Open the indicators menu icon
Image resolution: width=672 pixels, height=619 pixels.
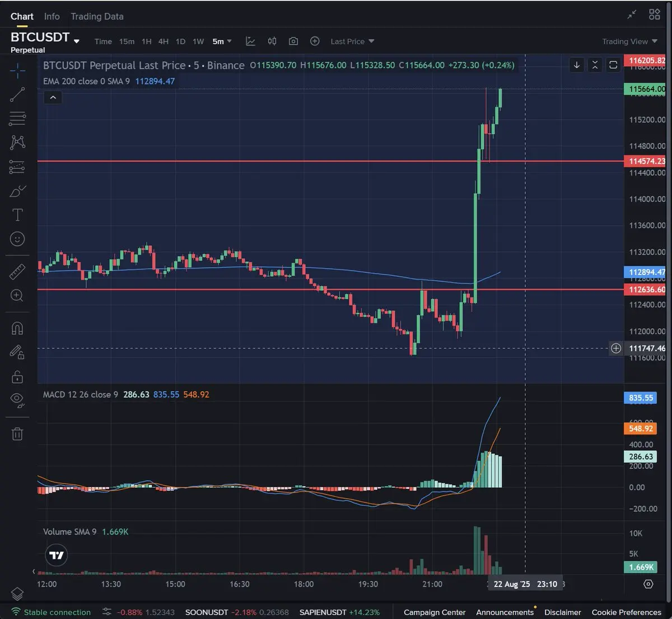pos(250,41)
